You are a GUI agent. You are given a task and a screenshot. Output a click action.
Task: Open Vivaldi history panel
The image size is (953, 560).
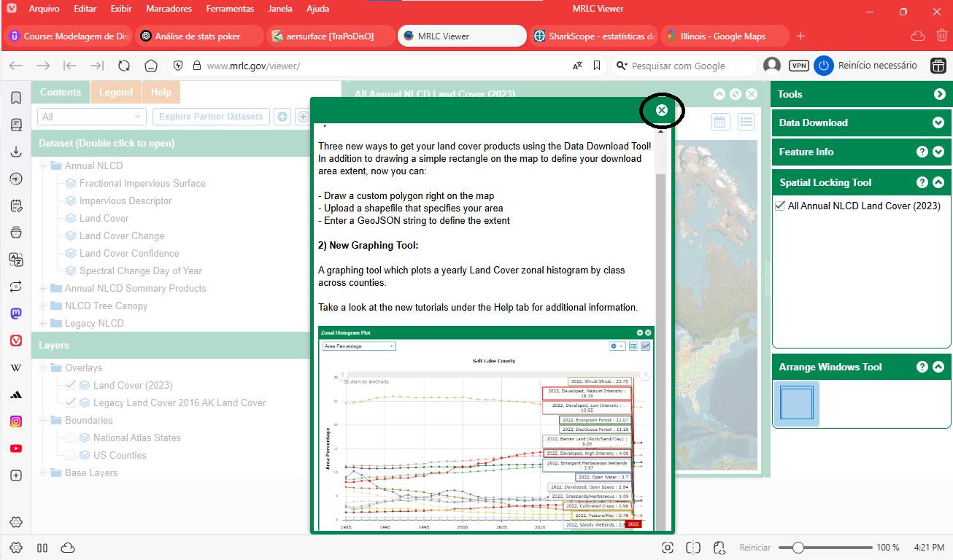click(x=16, y=179)
